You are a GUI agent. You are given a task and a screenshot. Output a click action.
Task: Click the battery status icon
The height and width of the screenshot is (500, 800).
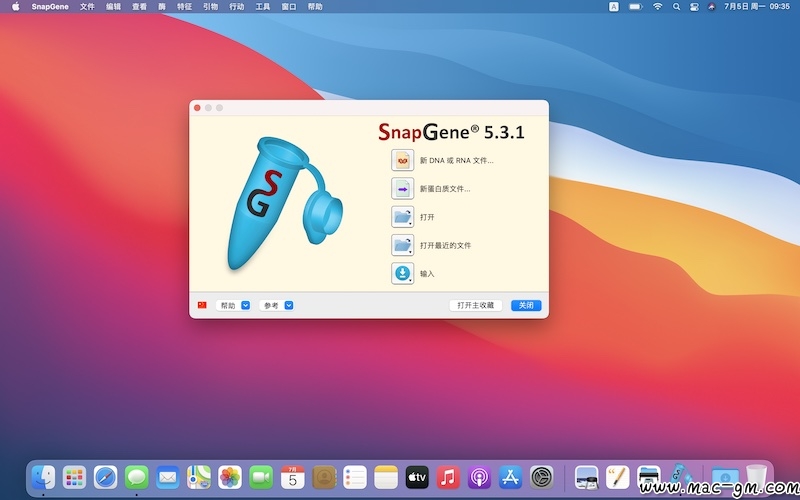[x=636, y=7]
